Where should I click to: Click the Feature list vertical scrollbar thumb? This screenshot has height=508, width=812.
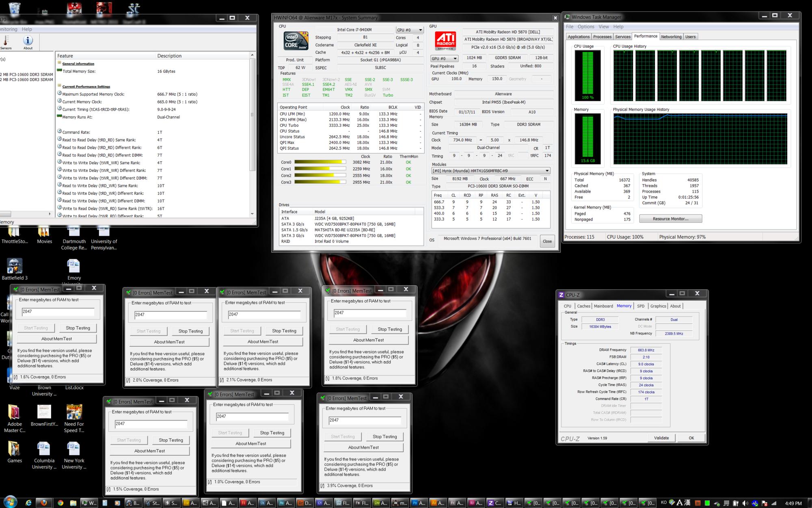tap(252, 115)
